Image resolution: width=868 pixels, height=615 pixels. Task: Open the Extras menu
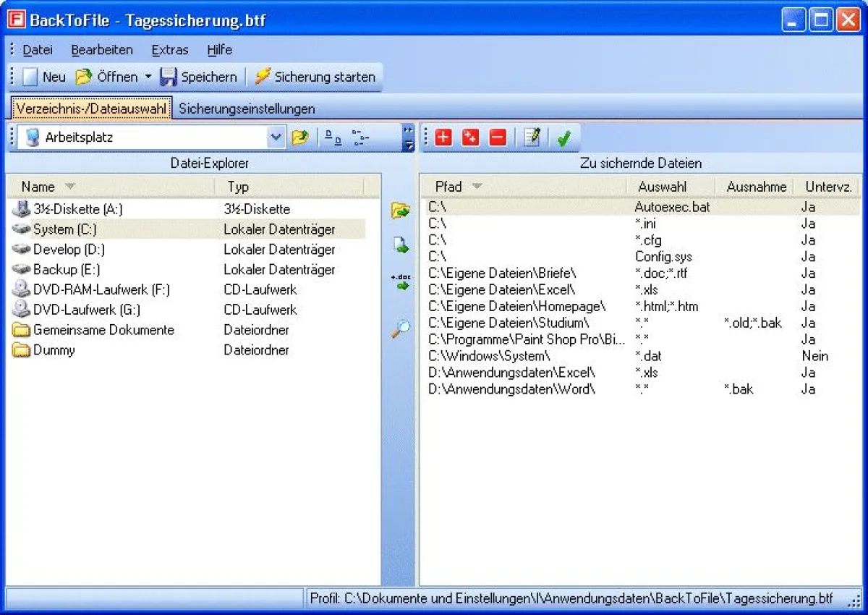(x=170, y=50)
